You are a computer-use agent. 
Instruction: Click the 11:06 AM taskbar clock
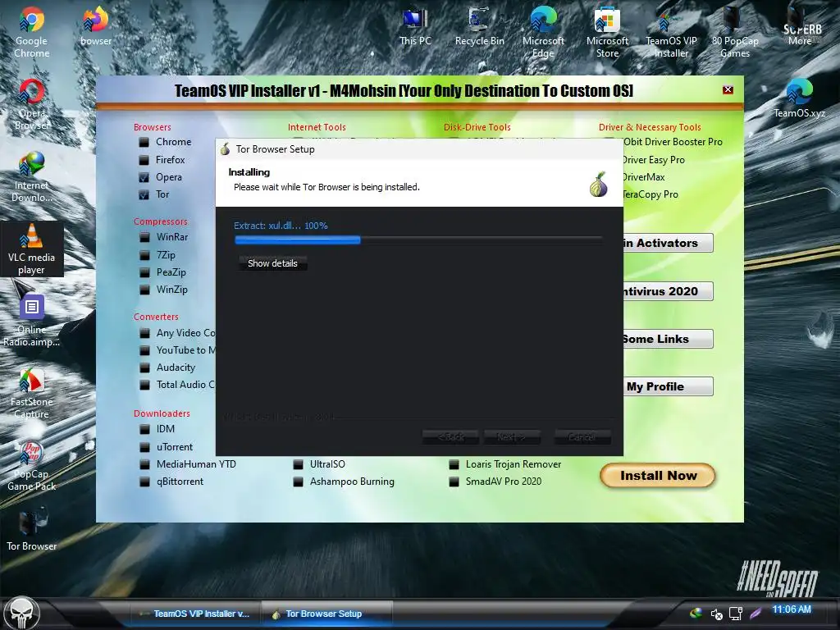pyautogui.click(x=792, y=609)
